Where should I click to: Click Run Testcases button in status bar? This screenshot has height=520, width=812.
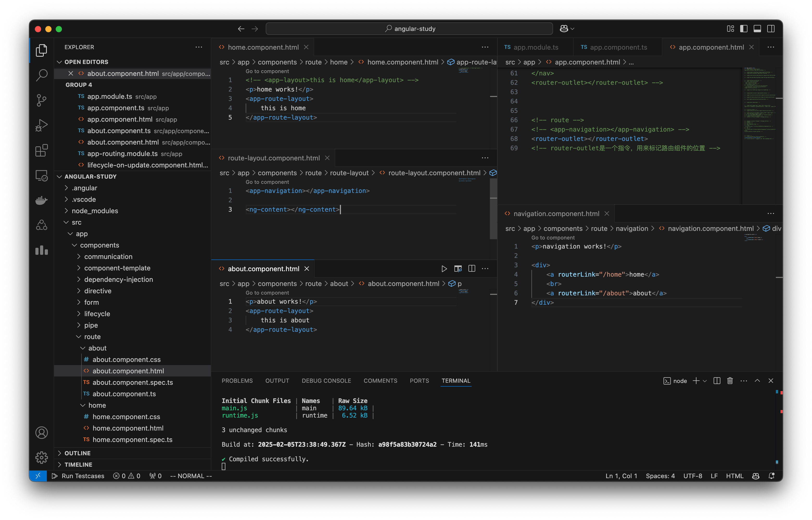tap(78, 476)
